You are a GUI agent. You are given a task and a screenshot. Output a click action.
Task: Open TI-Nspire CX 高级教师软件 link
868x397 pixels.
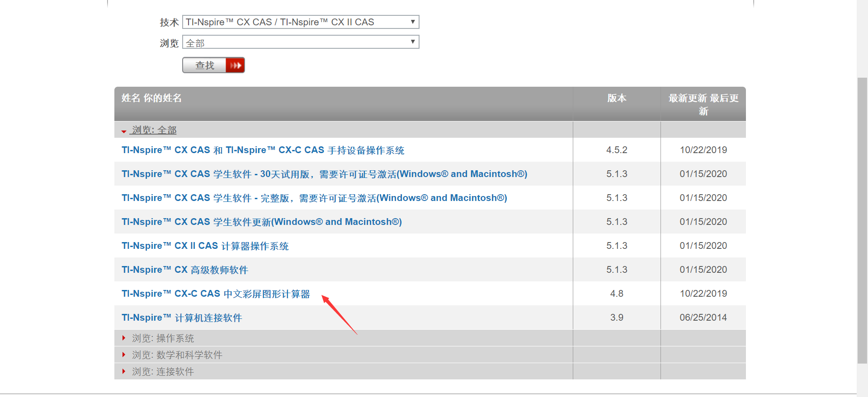point(185,270)
